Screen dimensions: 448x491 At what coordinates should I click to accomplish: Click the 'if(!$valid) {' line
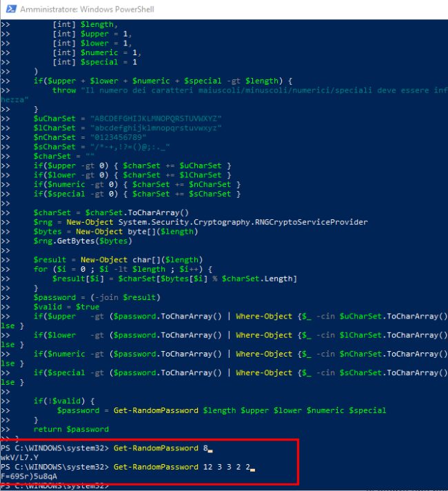tap(64, 401)
